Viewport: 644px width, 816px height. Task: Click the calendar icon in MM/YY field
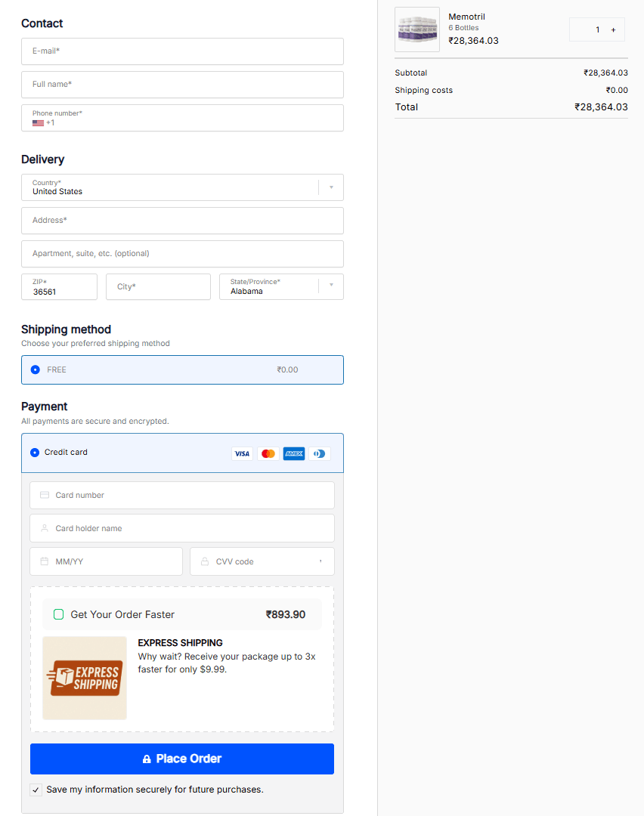click(x=43, y=561)
